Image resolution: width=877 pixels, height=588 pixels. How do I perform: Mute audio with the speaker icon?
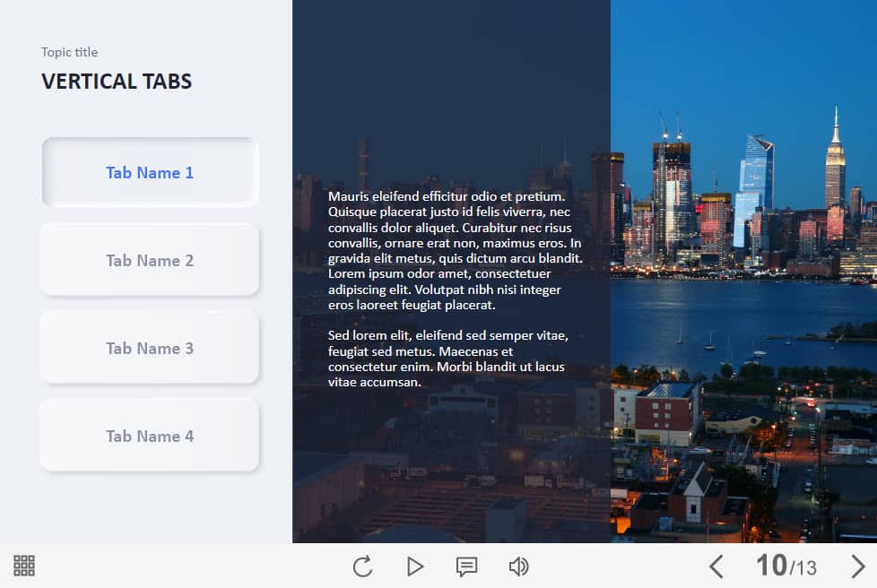pyautogui.click(x=518, y=566)
